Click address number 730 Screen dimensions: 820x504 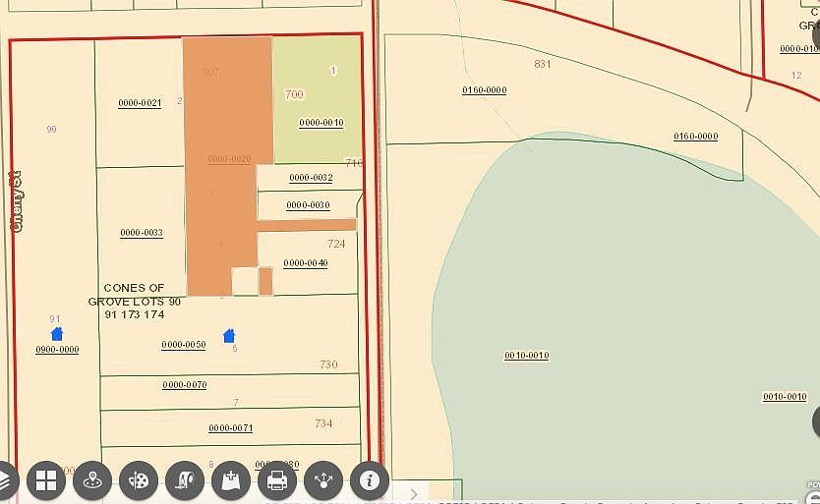click(328, 364)
